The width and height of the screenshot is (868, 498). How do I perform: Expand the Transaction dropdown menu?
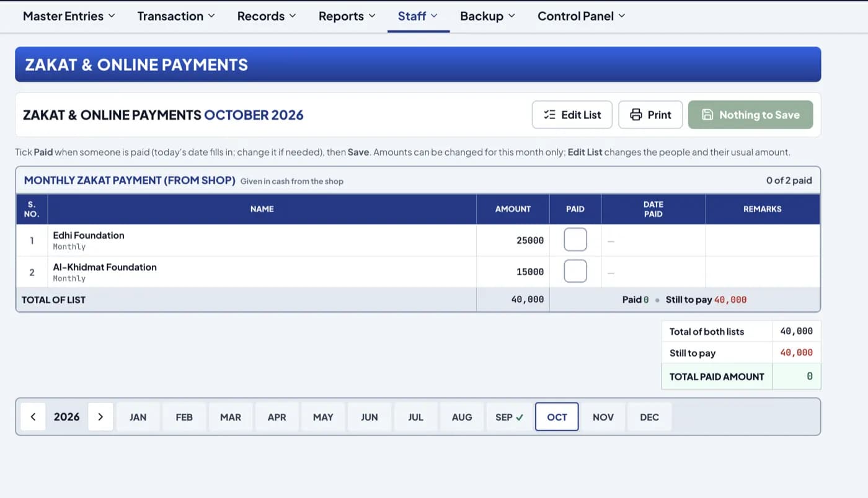176,16
